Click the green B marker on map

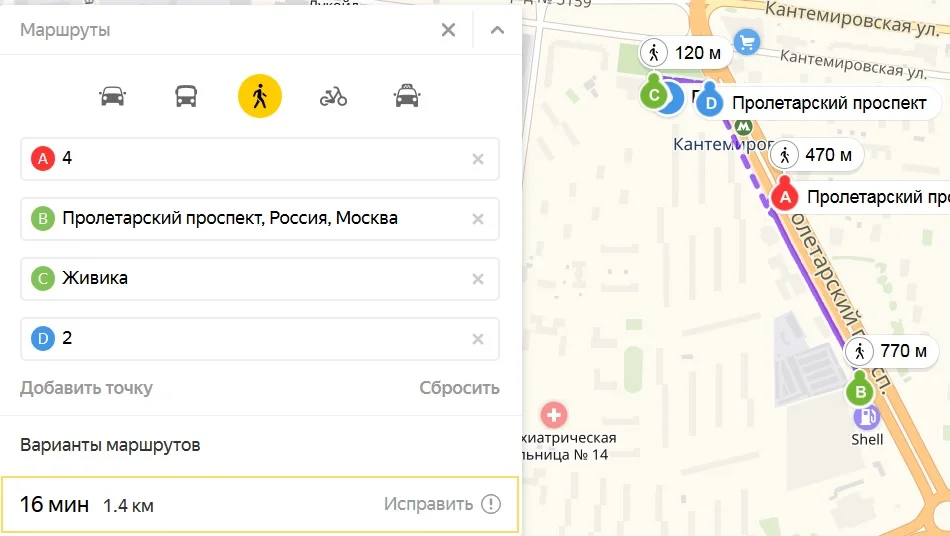(x=860, y=391)
